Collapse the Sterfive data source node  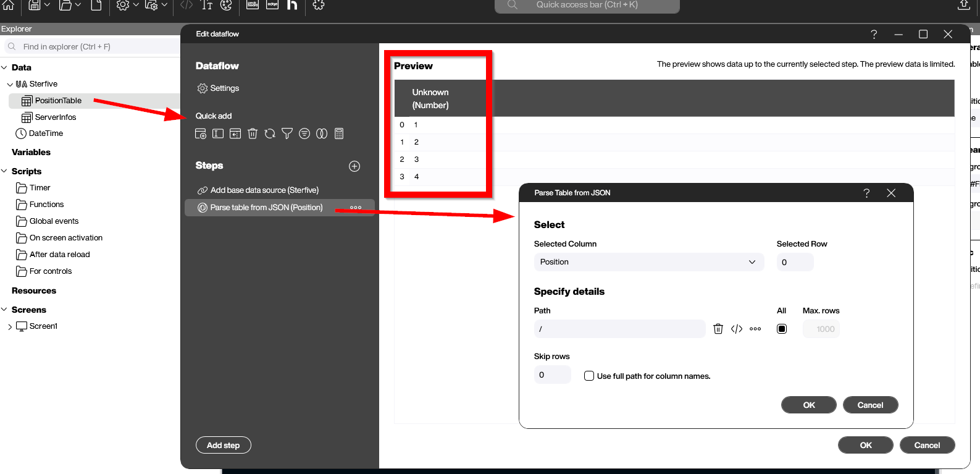click(x=10, y=84)
